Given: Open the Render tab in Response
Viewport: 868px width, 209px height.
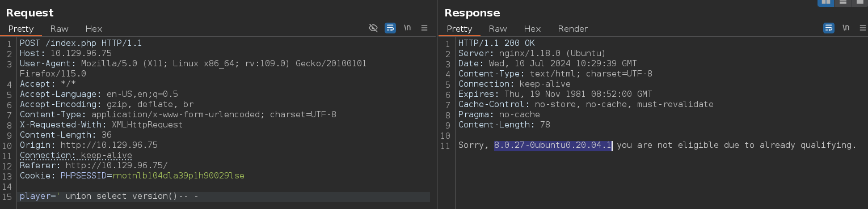Looking at the screenshot, I should pyautogui.click(x=573, y=28).
